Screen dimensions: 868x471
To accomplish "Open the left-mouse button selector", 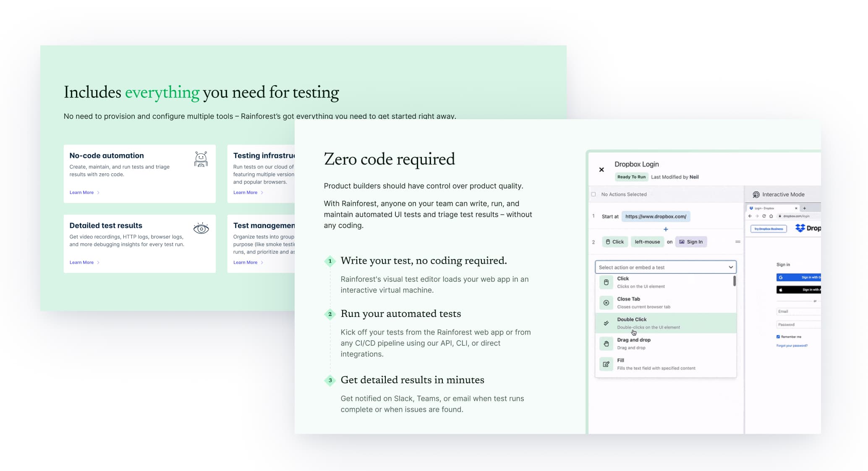I will pos(647,242).
